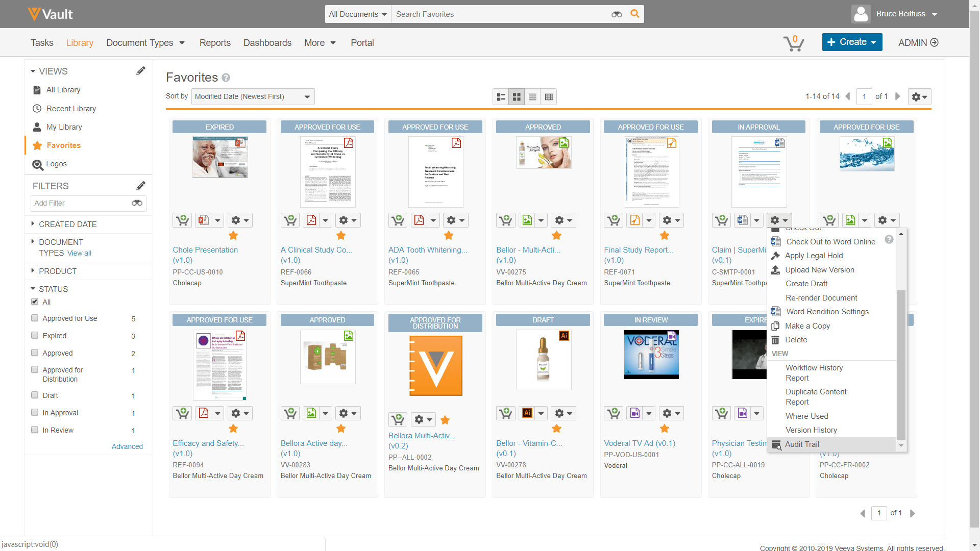
Task: Uncheck the All status checkbox
Action: tap(35, 302)
